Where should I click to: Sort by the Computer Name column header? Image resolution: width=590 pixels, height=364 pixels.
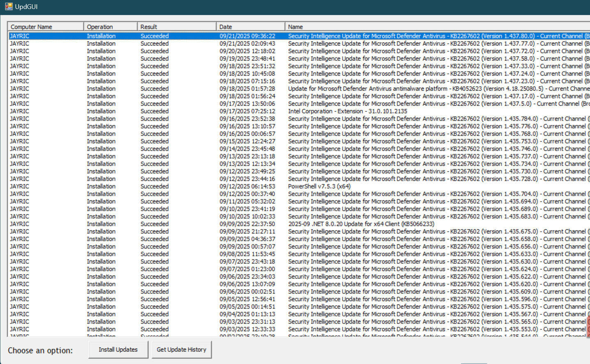pyautogui.click(x=45, y=27)
